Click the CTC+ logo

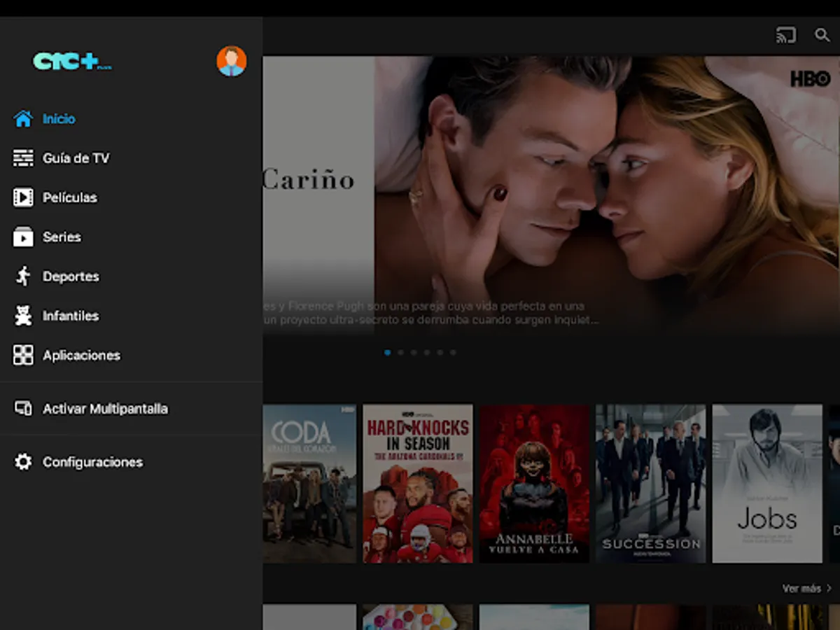tap(72, 62)
